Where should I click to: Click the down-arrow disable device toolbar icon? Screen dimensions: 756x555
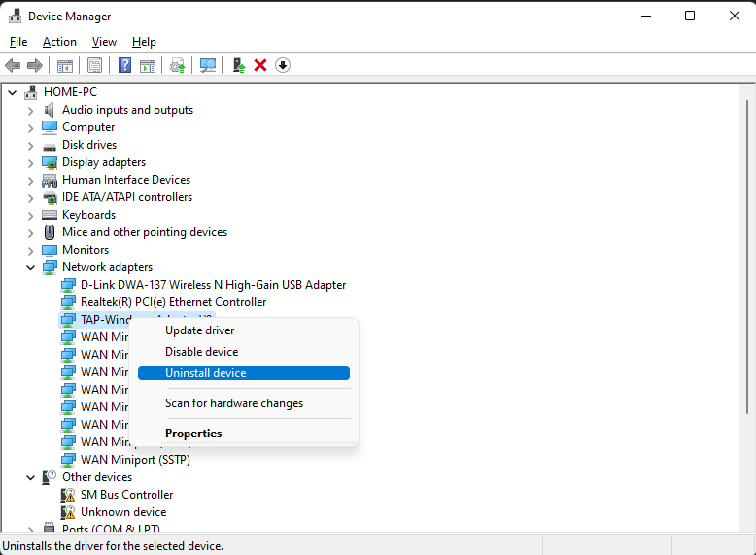pos(283,65)
